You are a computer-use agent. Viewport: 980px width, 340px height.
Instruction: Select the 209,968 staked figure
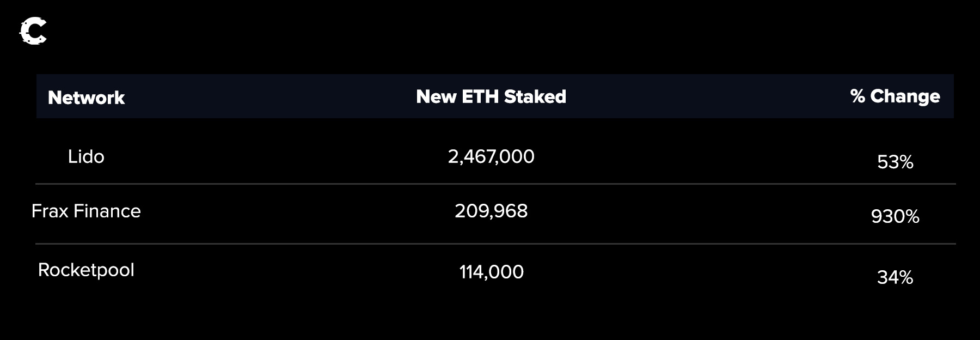(x=491, y=211)
